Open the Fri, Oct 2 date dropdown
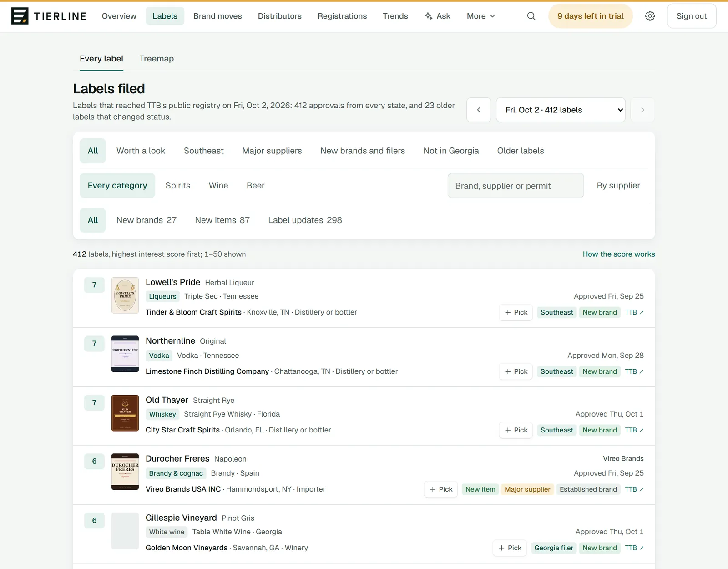The width and height of the screenshot is (728, 569). pyautogui.click(x=561, y=110)
